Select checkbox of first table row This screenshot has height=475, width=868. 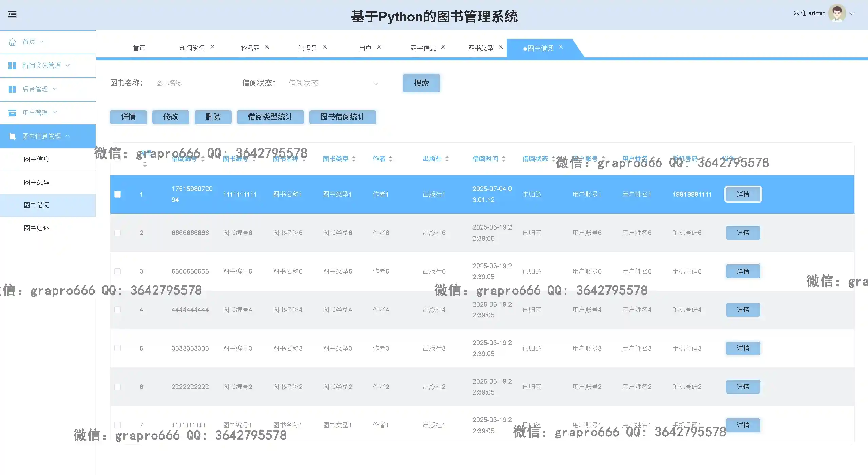(x=117, y=195)
